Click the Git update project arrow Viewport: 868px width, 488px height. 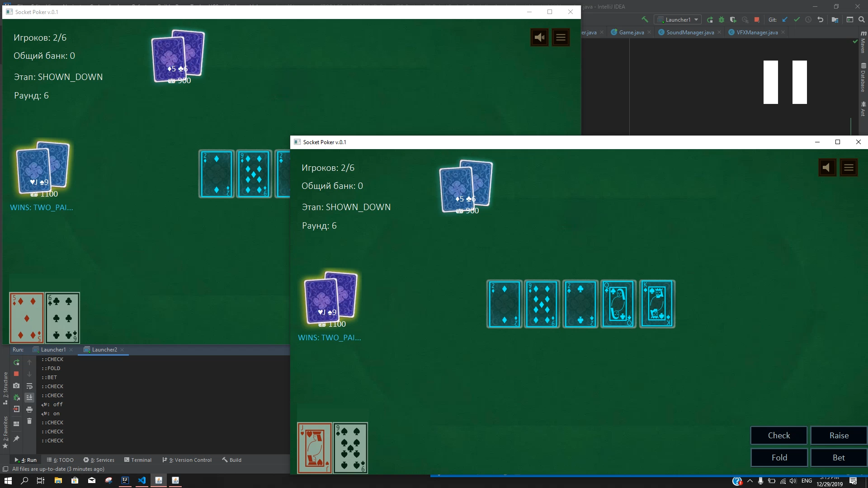(x=785, y=19)
